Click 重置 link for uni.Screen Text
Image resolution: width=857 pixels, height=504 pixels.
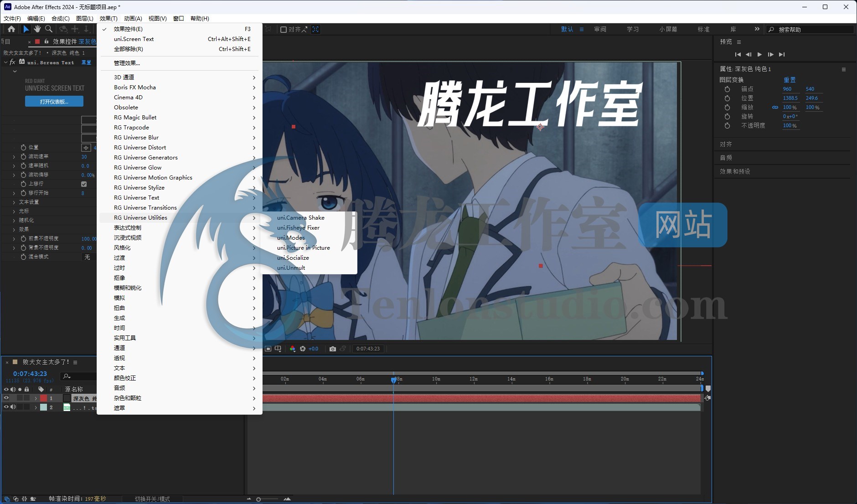tap(86, 62)
